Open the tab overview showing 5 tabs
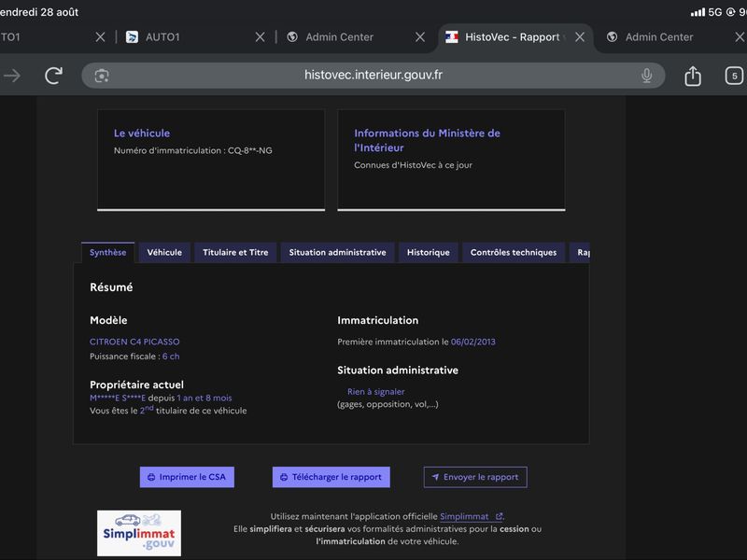 (734, 76)
